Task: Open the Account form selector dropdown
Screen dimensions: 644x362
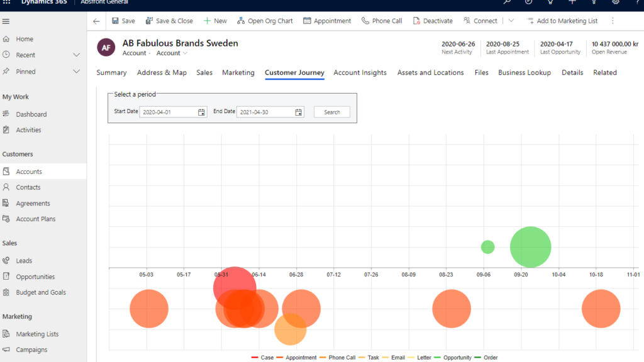Action: pos(172,53)
